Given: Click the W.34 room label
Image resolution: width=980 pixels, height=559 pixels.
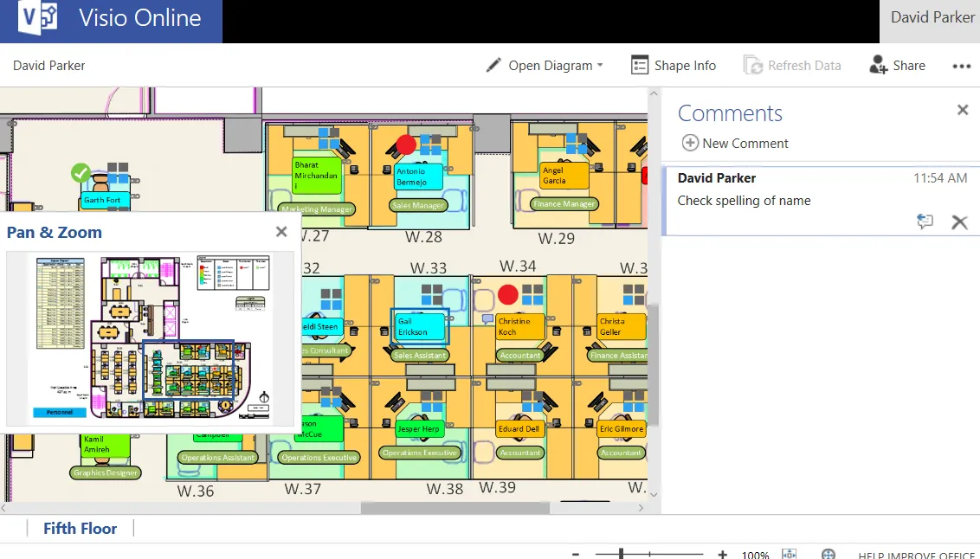Looking at the screenshot, I should [x=518, y=266].
